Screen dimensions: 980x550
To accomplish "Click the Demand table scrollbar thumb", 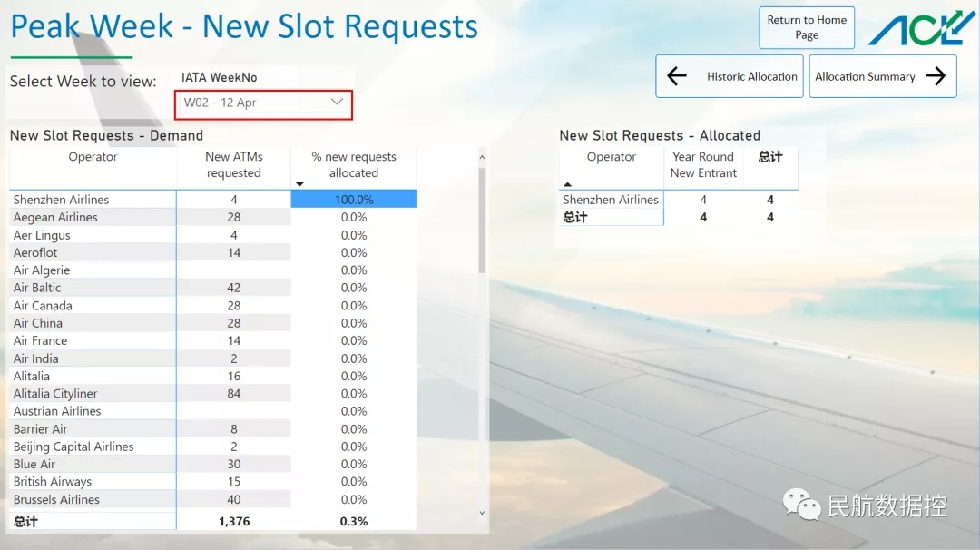I will tap(482, 221).
